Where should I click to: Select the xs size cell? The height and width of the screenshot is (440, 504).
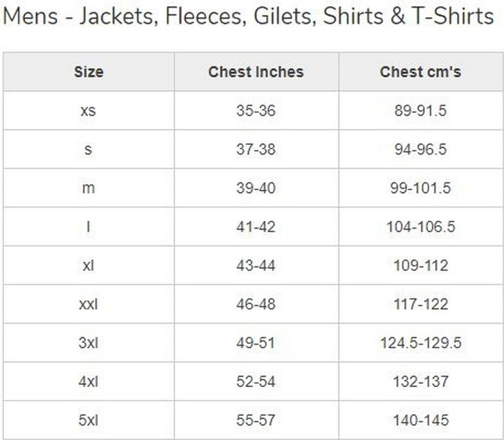[x=89, y=110]
